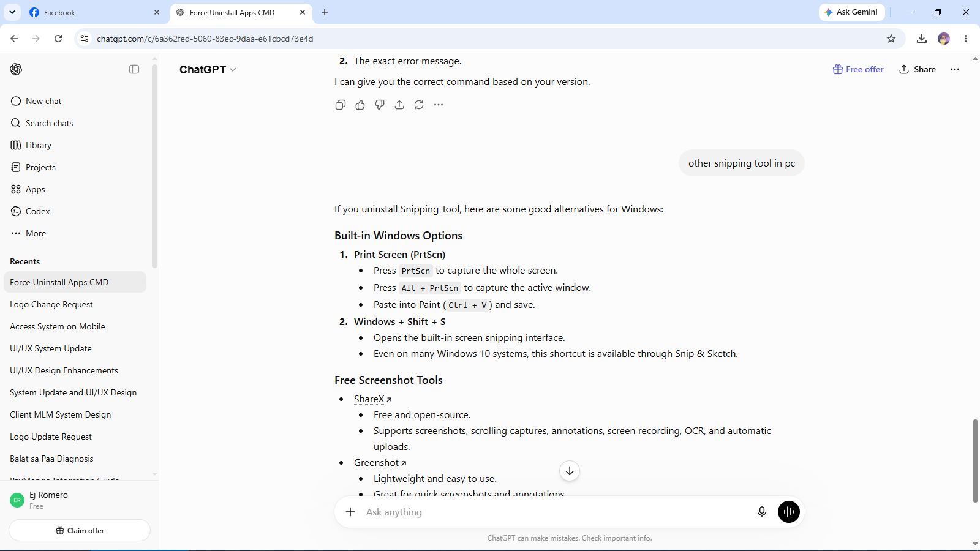Bookmark the page with the star icon

click(891, 39)
